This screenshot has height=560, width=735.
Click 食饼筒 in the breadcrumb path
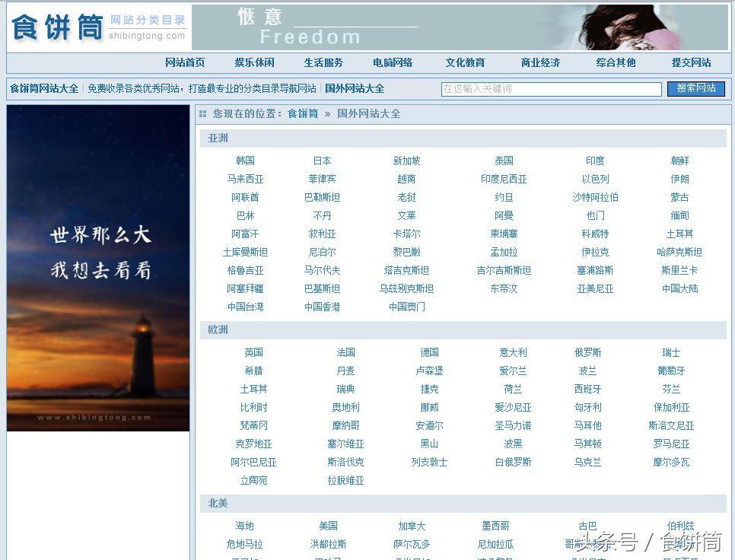[304, 113]
